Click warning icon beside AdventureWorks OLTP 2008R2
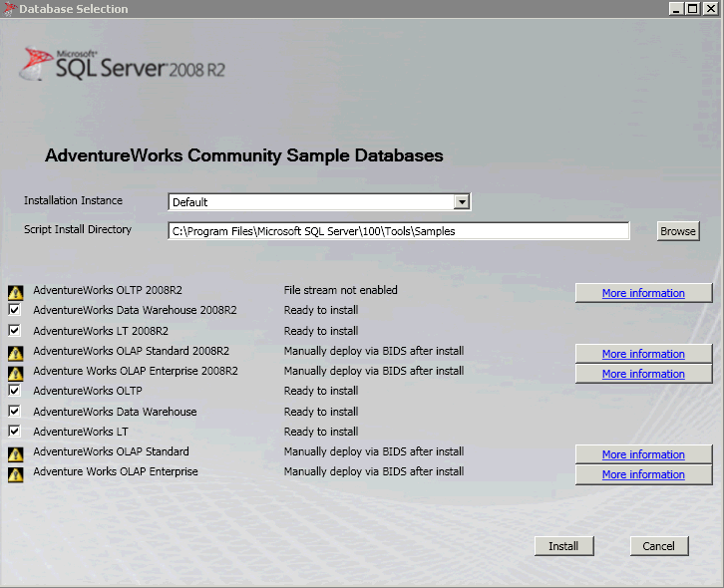This screenshot has width=724, height=588. [x=15, y=293]
